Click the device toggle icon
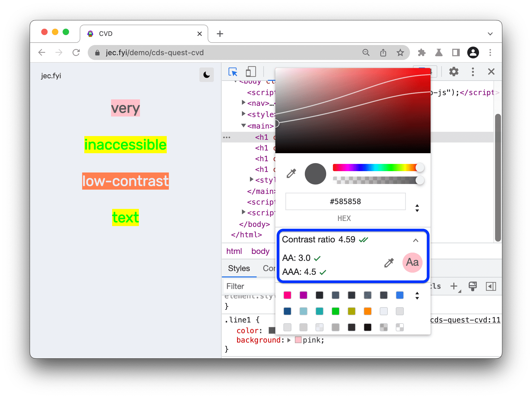 pos(251,72)
